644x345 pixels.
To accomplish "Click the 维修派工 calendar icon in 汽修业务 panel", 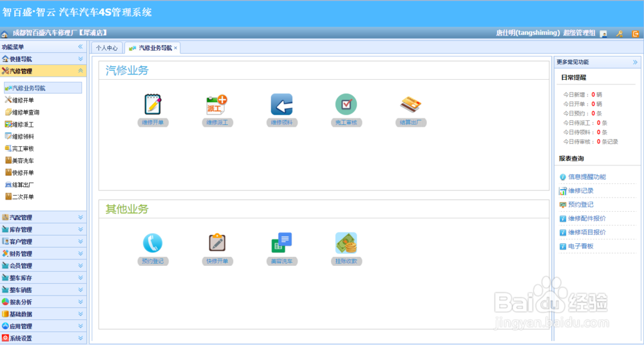I will [x=217, y=104].
